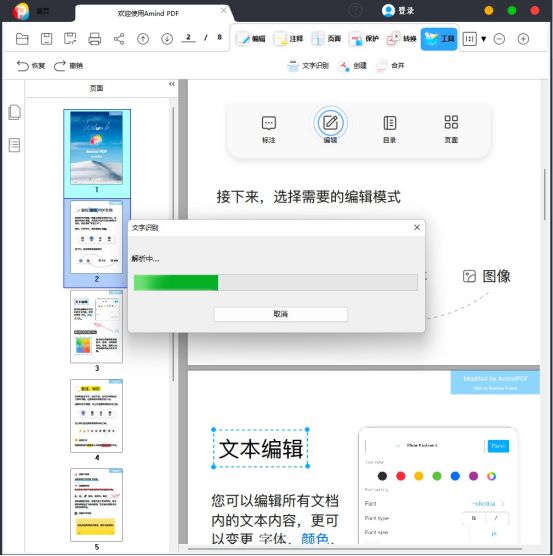Expand the page layout dropdown arrow
This screenshot has height=556, width=553.
tap(484, 39)
